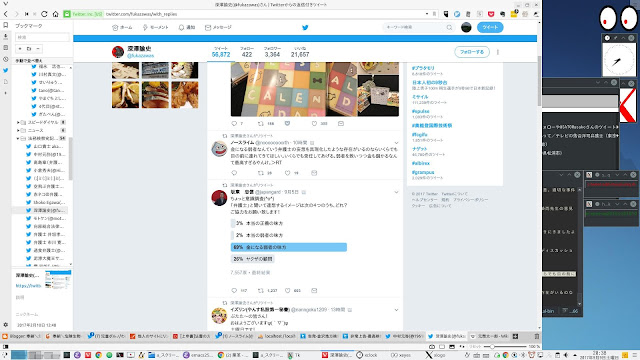Open the Downloads panel in sidebar

[x=6, y=37]
